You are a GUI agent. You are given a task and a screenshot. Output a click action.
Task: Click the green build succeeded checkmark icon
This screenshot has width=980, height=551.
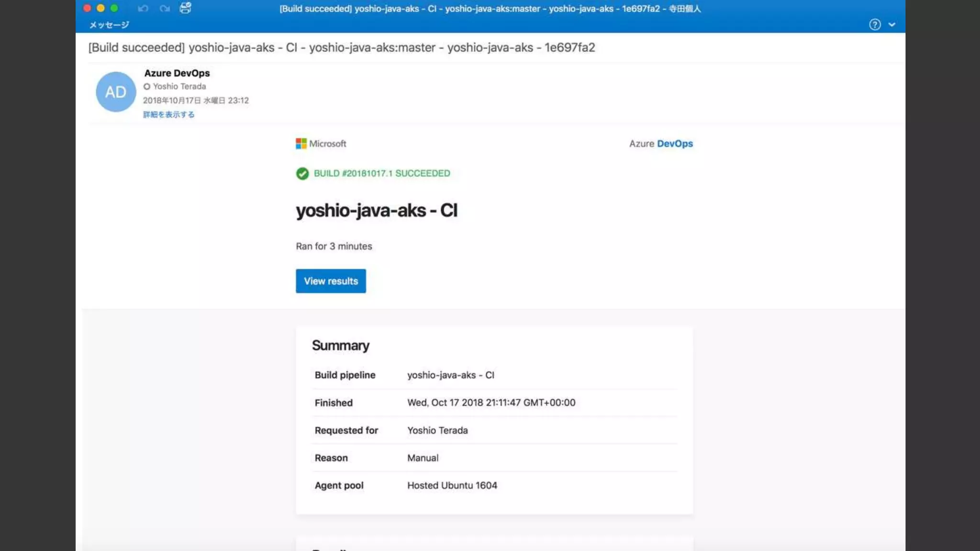point(302,173)
